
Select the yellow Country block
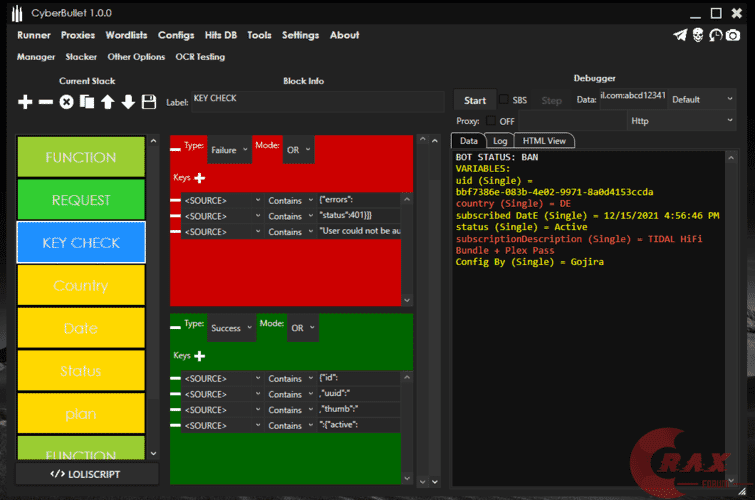click(81, 286)
